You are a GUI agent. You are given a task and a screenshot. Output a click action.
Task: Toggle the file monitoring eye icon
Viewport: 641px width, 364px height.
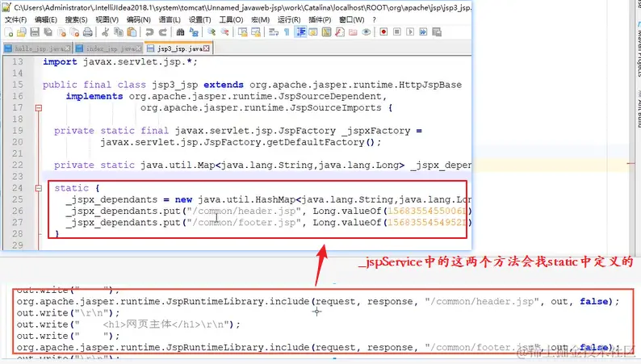[x=367, y=31]
